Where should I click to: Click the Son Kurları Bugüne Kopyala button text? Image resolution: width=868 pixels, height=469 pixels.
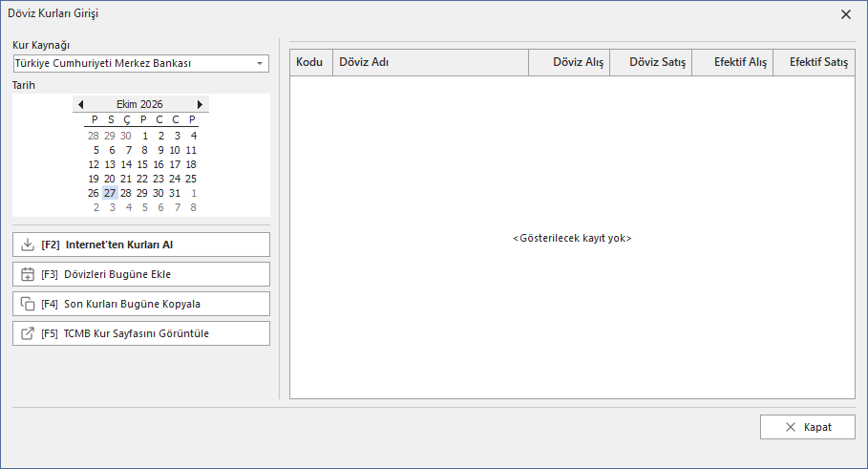[133, 304]
